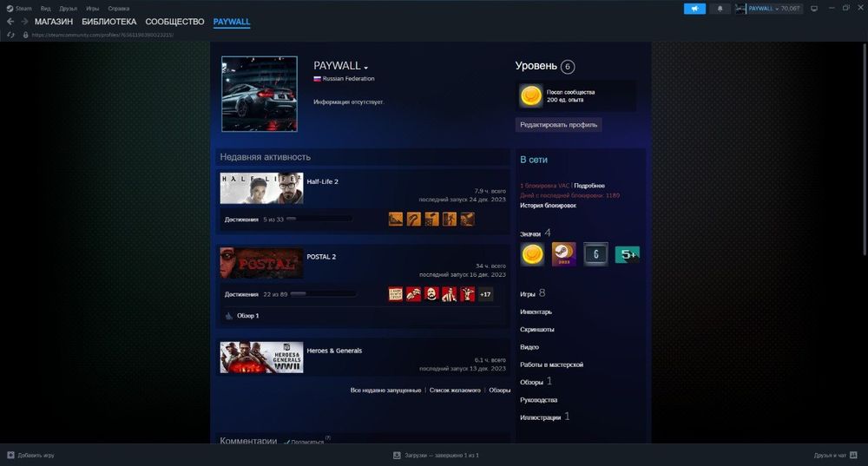The height and width of the screenshot is (466, 868).
Task: Open the Обзоры 1 sidebar link
Action: (x=536, y=381)
